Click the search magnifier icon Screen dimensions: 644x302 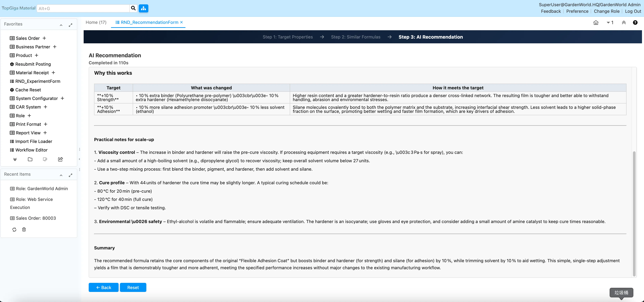point(133,8)
